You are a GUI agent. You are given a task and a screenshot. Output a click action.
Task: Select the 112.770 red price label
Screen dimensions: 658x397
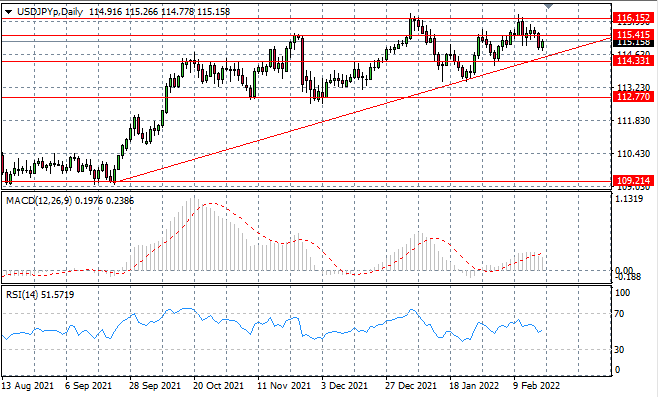(634, 97)
